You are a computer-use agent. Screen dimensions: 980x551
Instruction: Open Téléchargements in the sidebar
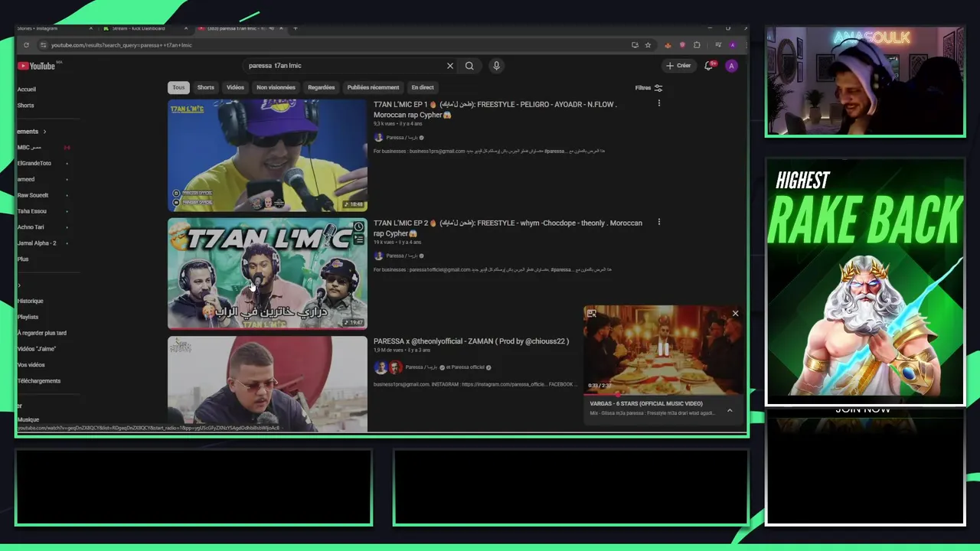pyautogui.click(x=39, y=381)
